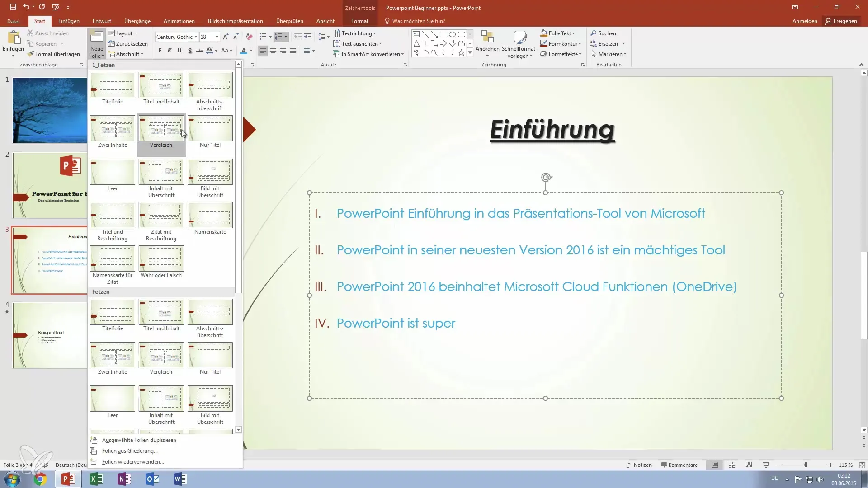Screen dimensions: 868x488
Task: Open Chrome from the taskbar
Action: click(40, 479)
